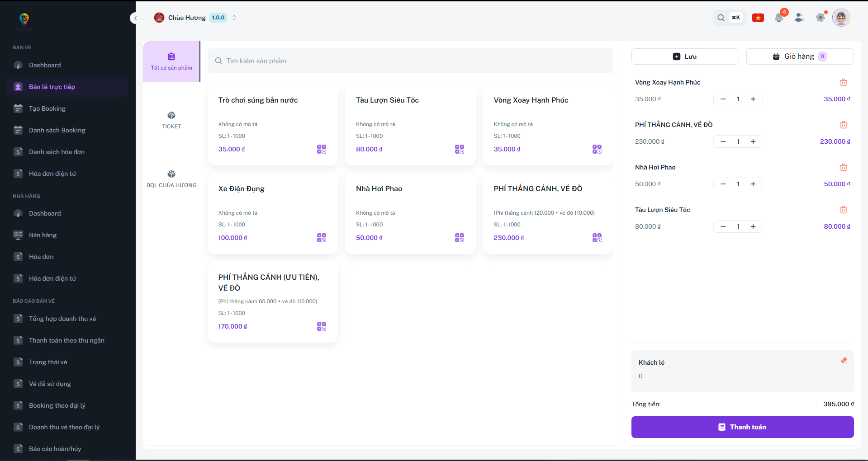Click QR icon on Tàu Lượn Siêu Tốc

click(x=459, y=149)
